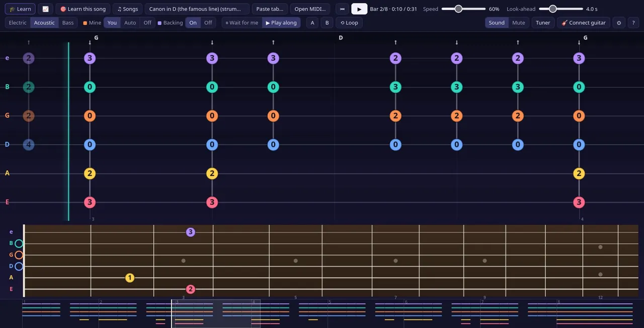Open the MIDI file chooser
This screenshot has width=644, height=328.
pyautogui.click(x=310, y=9)
